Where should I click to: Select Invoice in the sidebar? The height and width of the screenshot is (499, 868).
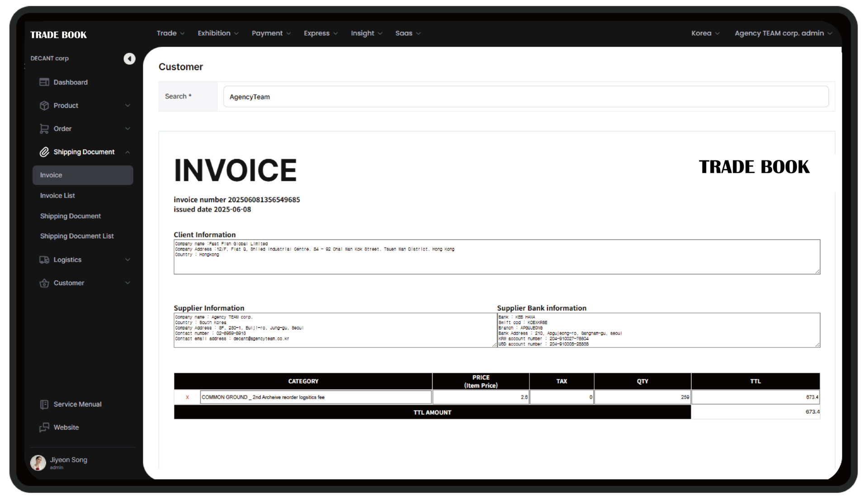[x=83, y=175]
